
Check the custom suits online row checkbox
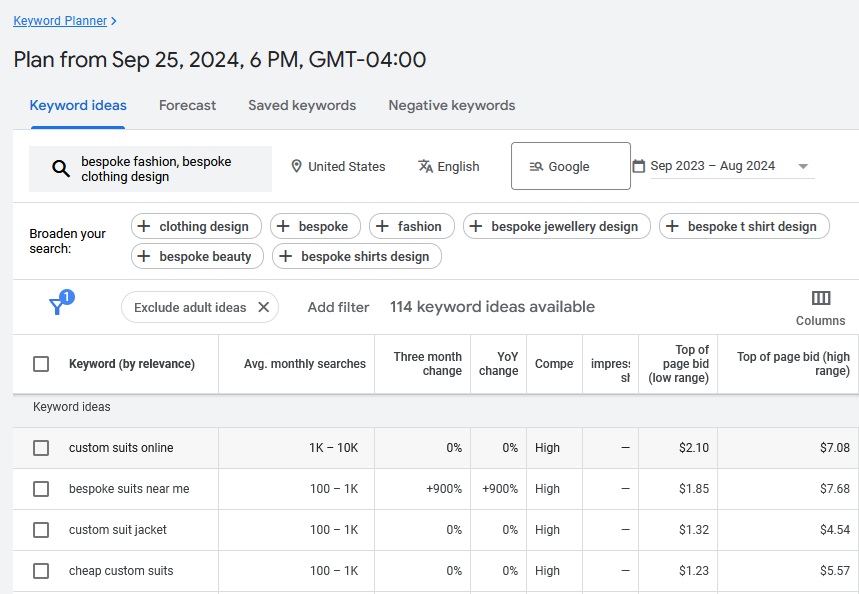coord(41,447)
